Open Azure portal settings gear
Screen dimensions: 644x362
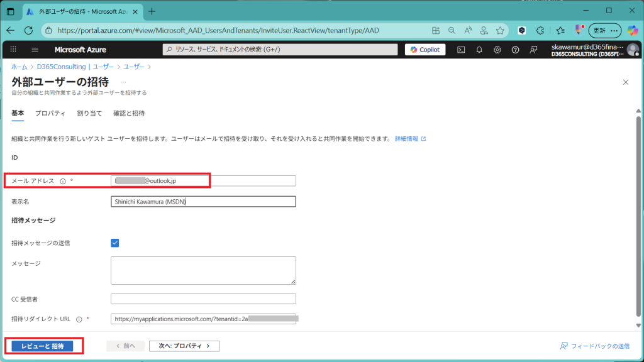point(497,50)
